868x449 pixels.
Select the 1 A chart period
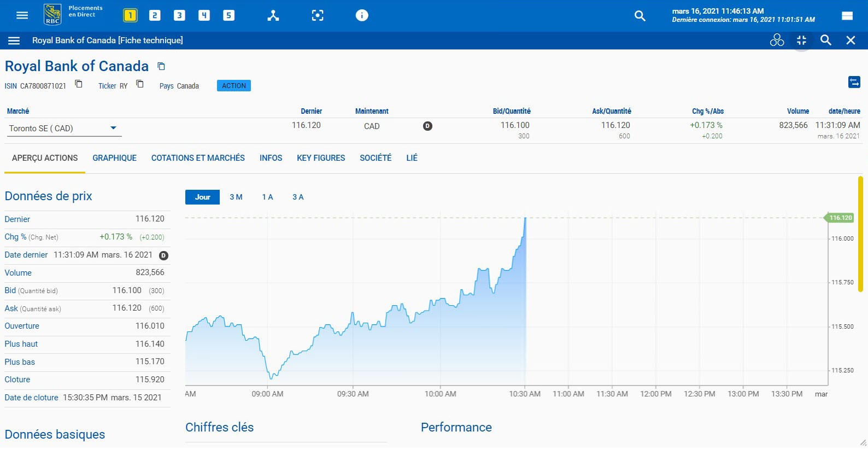tap(267, 197)
